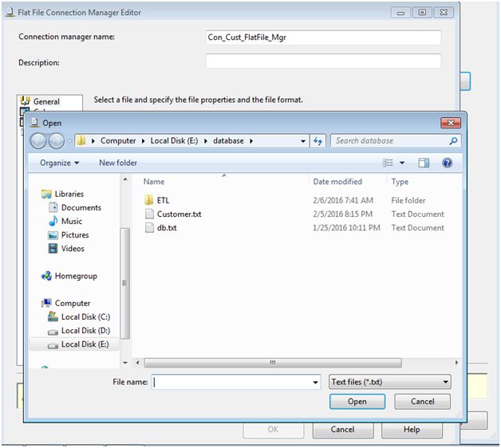Click the horizontal scrollbar of file list

pos(273,363)
